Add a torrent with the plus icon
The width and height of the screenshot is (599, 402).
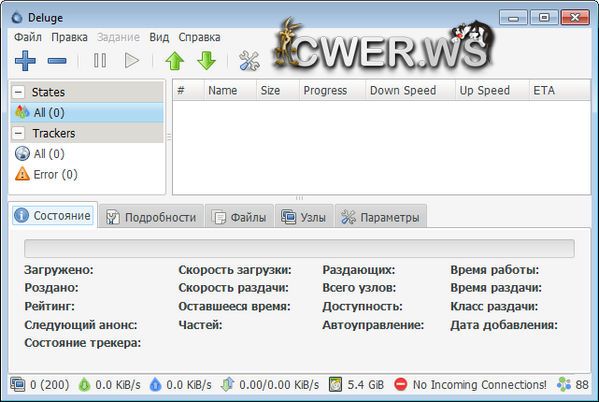coord(26,60)
